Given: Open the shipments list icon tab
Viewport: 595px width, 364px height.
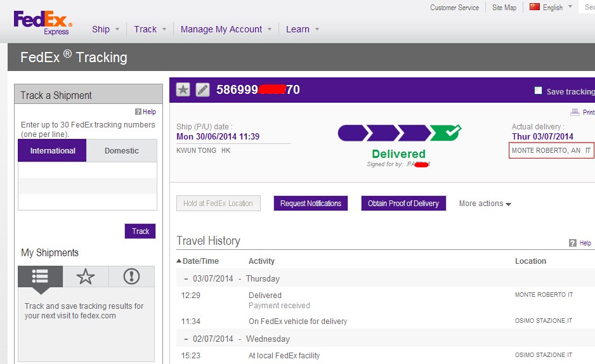Looking at the screenshot, I should tap(40, 276).
